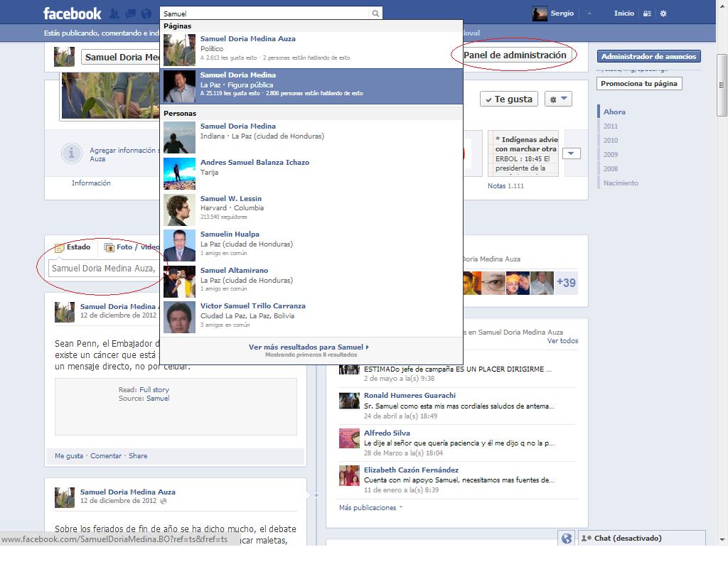Open identity switch arrow beside Sergio

pyautogui.click(x=589, y=13)
